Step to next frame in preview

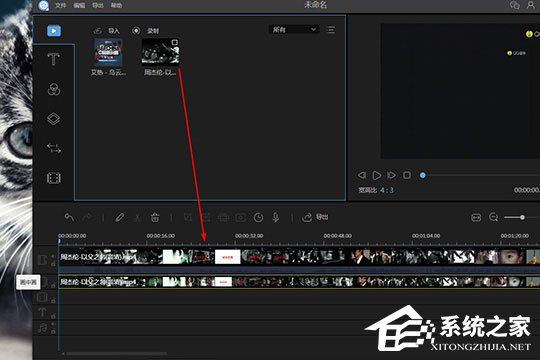point(392,175)
